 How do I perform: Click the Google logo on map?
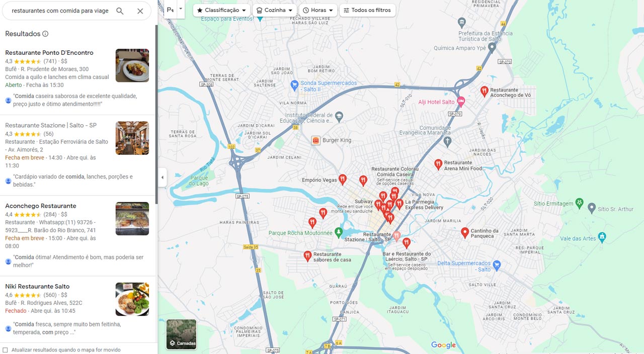point(443,345)
